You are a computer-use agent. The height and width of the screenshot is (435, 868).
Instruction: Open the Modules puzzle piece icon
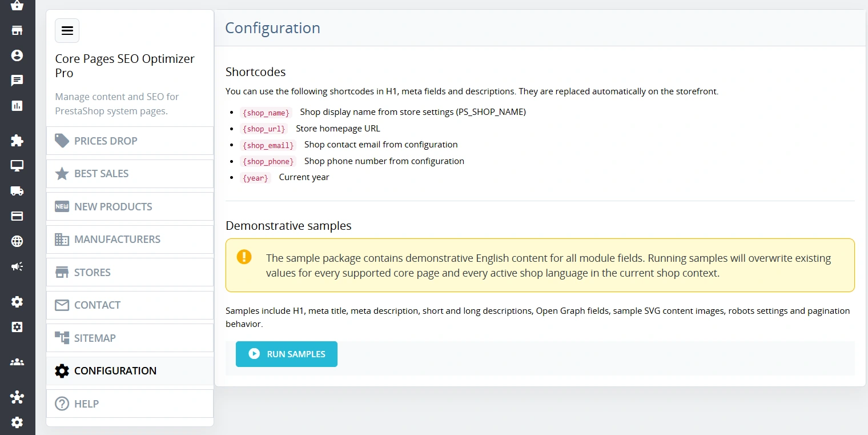point(17,141)
